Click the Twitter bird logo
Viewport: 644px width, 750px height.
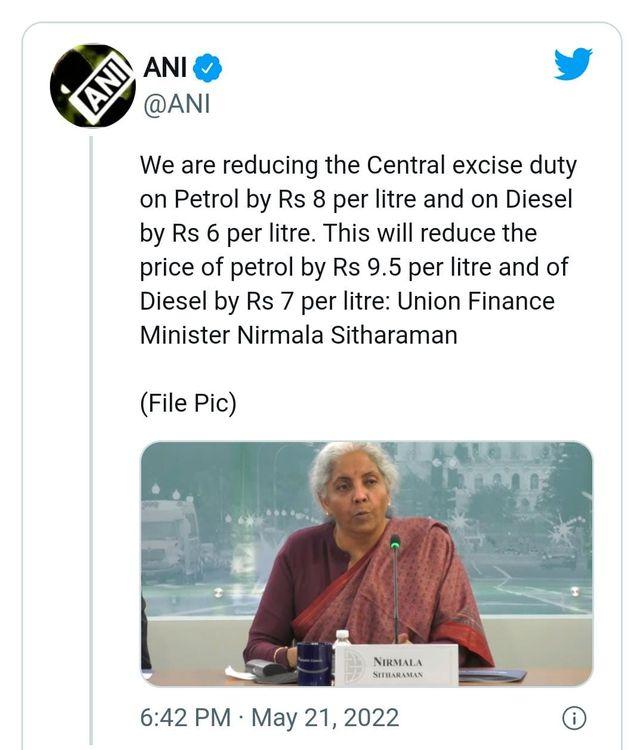573,64
